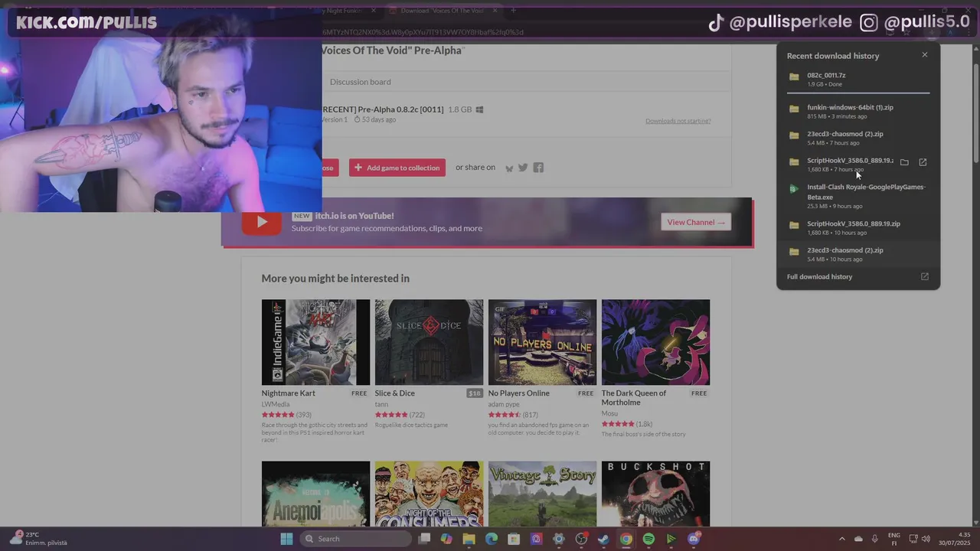This screenshot has width=980, height=551.
Task: Open ScriptHookV zip downloaded 10 hours ago
Action: tap(858, 228)
